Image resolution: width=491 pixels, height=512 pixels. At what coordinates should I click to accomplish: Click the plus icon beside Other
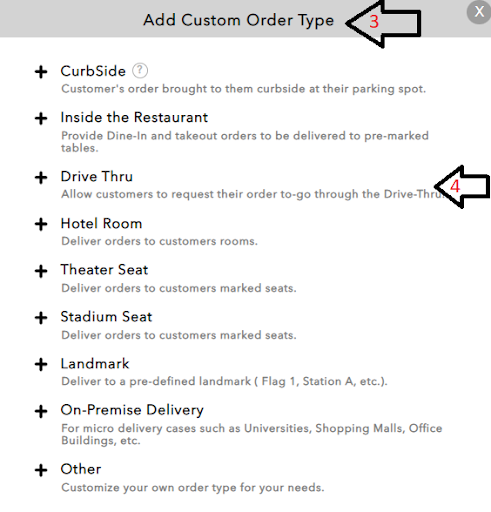point(41,470)
